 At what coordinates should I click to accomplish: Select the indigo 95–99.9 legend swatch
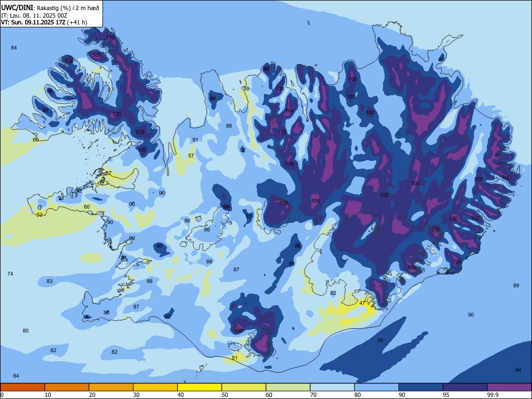tap(465, 387)
